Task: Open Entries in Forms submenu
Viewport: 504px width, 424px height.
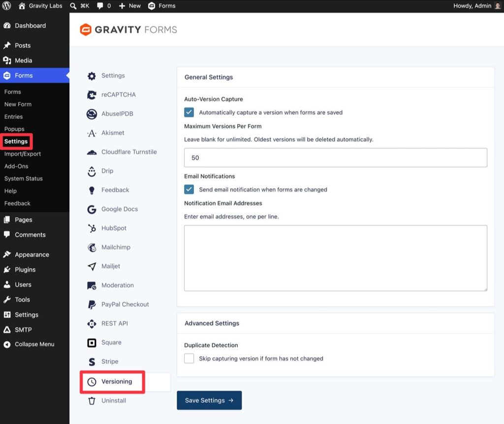Action: pyautogui.click(x=13, y=117)
